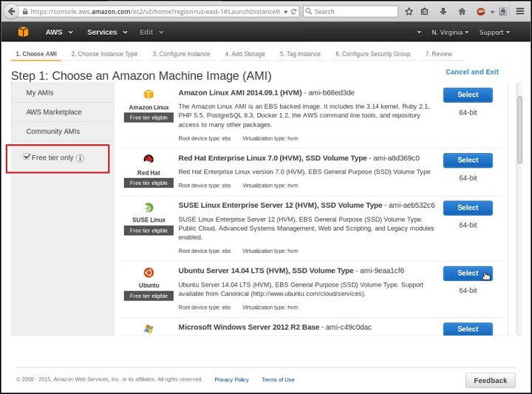Open the dropdown arrow next to Adblock icon
The image size is (532, 394).
tap(492, 12)
